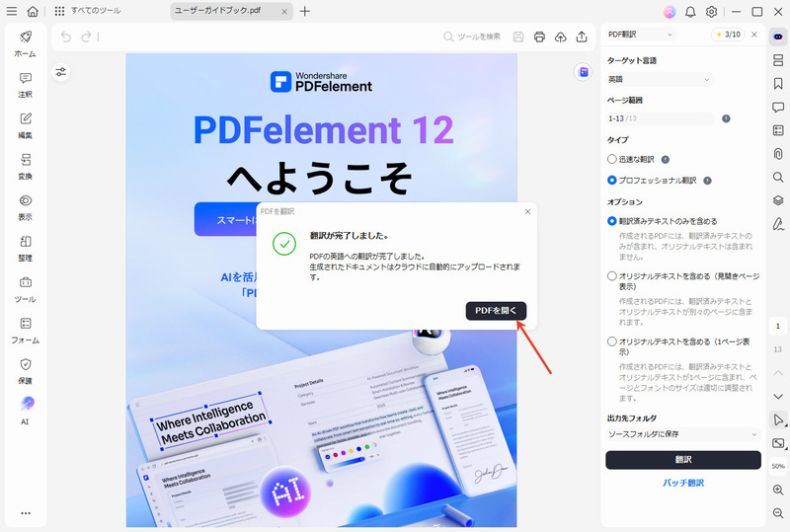Close the PDF翻訳 side panel

pyautogui.click(x=754, y=35)
